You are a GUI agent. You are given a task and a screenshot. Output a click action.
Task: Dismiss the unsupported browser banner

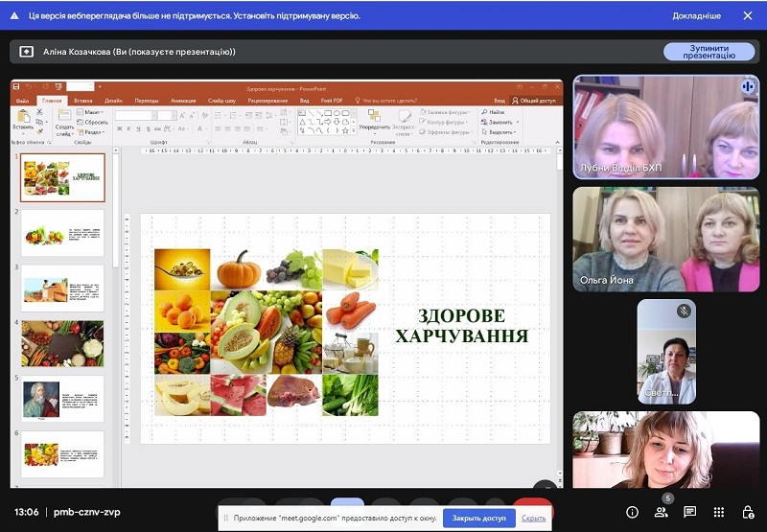click(747, 15)
